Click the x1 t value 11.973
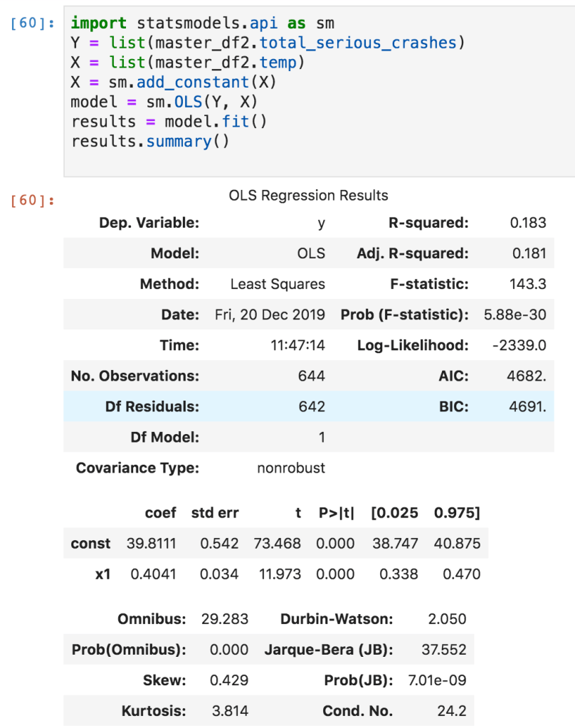The height and width of the screenshot is (728, 575). 280,574
